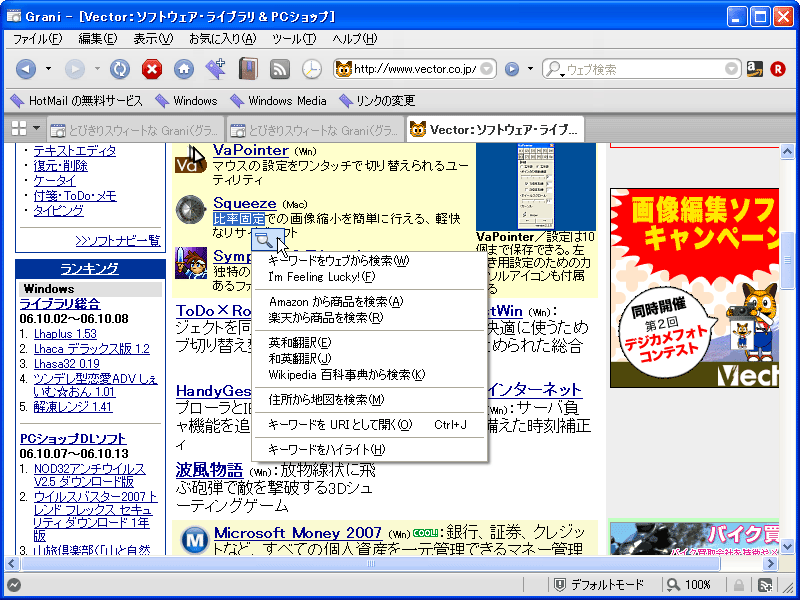Click the horizontal scrollbar right arrow
800x600 pixels.
[770, 564]
